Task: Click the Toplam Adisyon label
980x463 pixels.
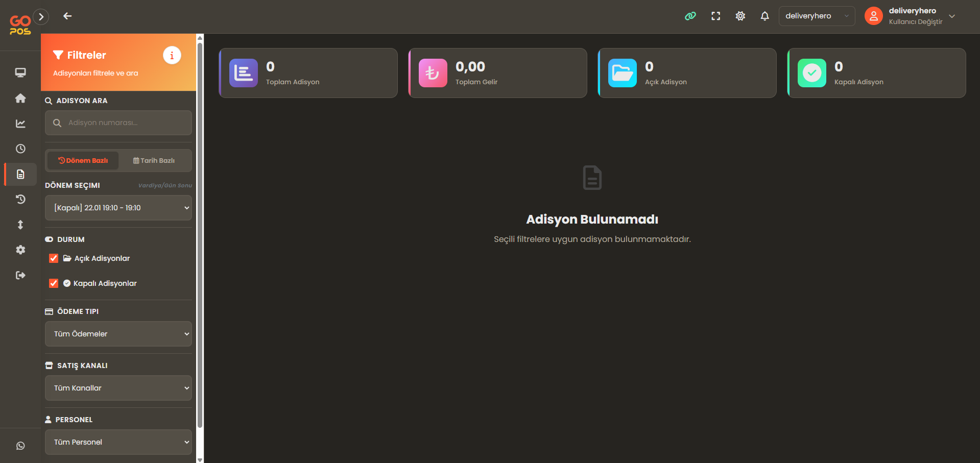Action: pos(293,82)
